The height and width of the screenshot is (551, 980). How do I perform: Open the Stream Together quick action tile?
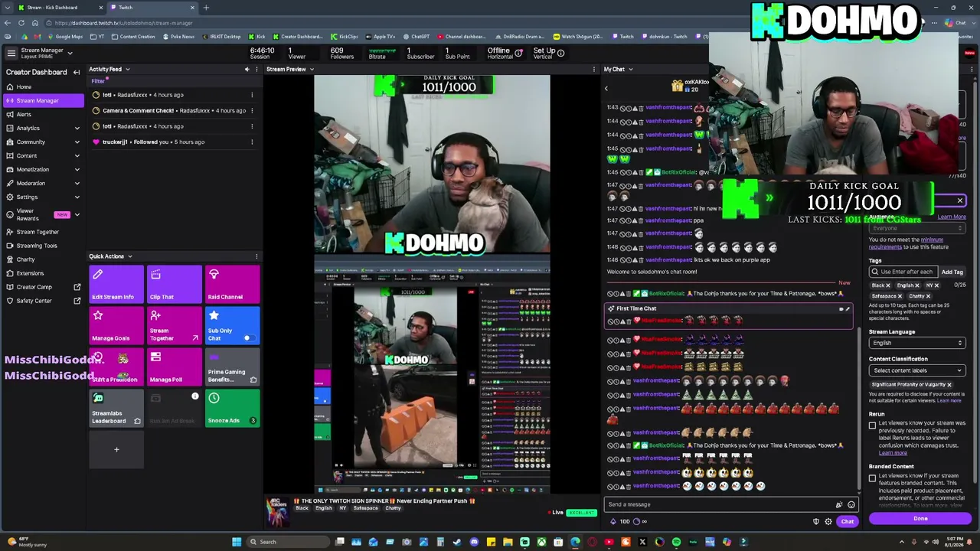(174, 325)
